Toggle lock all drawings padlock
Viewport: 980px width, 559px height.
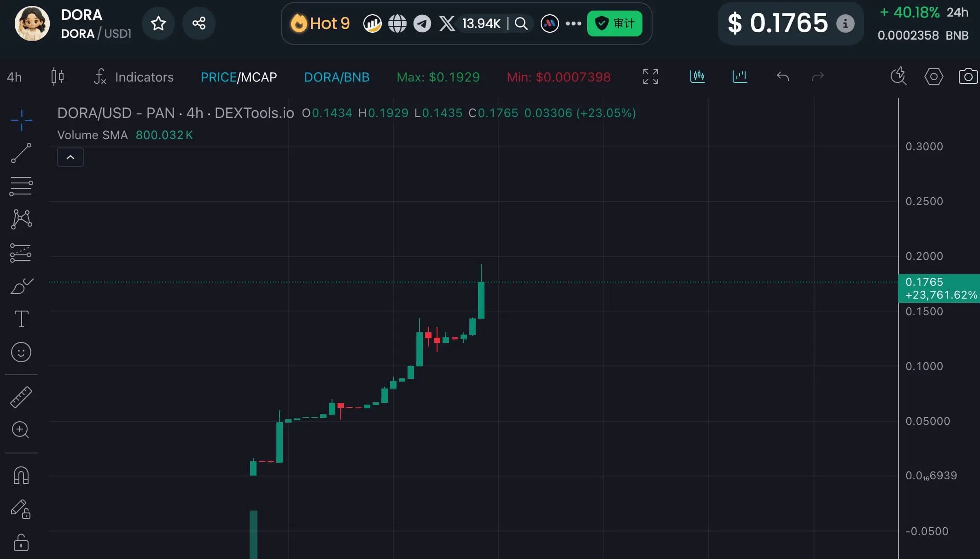coord(21,542)
